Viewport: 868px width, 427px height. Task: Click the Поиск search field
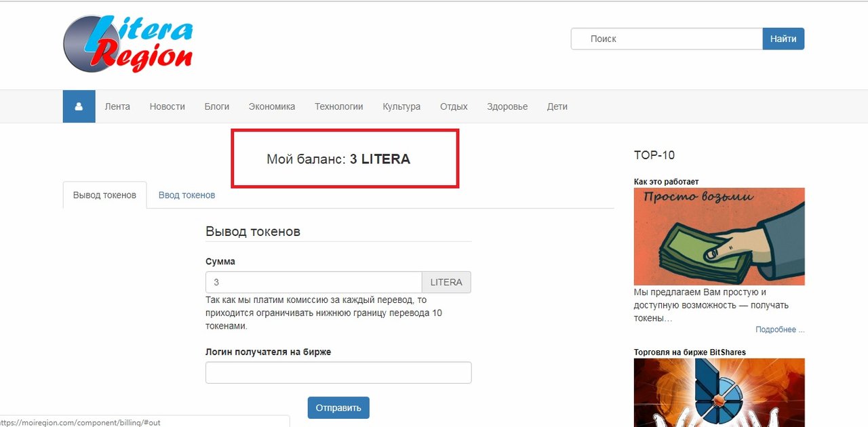[667, 39]
